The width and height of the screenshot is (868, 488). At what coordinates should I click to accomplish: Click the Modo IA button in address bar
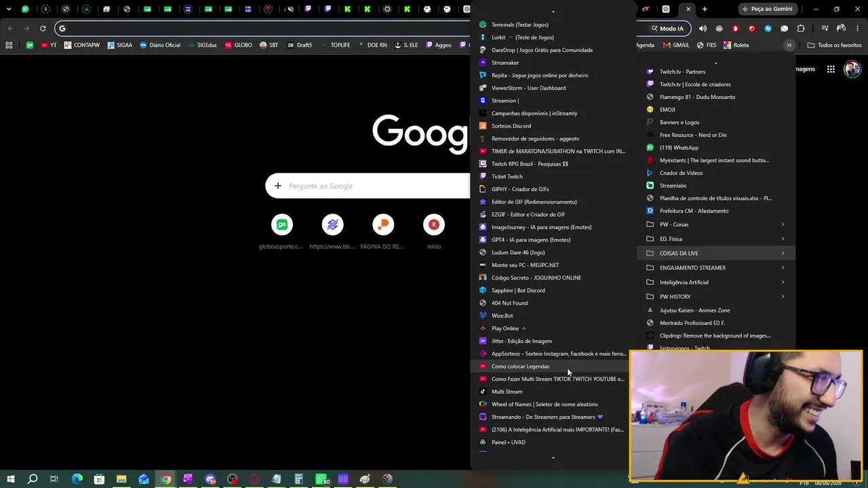pos(667,28)
